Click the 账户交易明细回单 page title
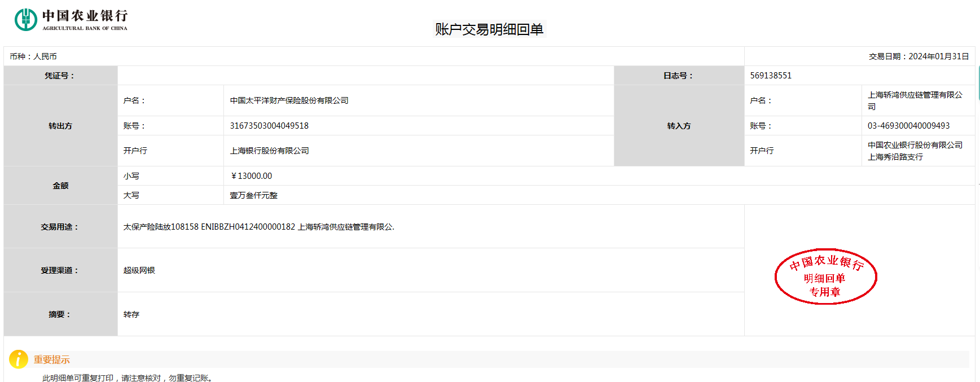Screen dimensions: 980x382 pyautogui.click(x=489, y=29)
